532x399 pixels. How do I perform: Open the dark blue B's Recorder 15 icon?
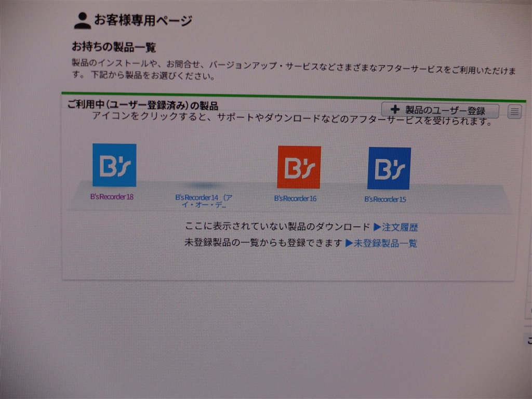tap(389, 168)
